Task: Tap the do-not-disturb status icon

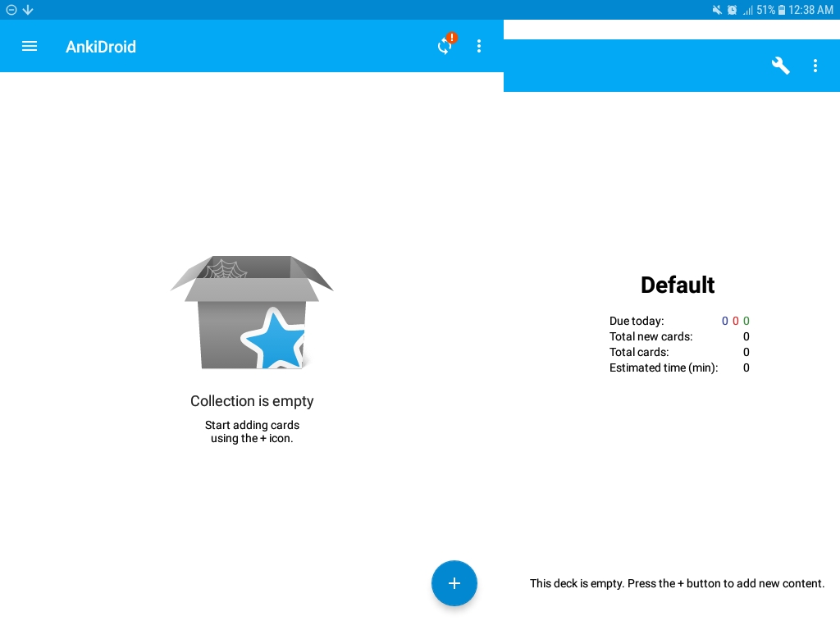Action: tap(11, 10)
